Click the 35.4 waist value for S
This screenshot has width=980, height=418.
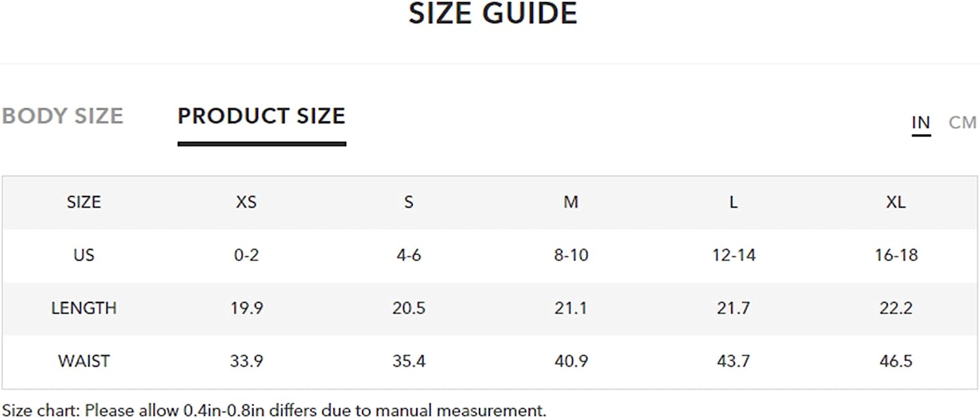409,361
